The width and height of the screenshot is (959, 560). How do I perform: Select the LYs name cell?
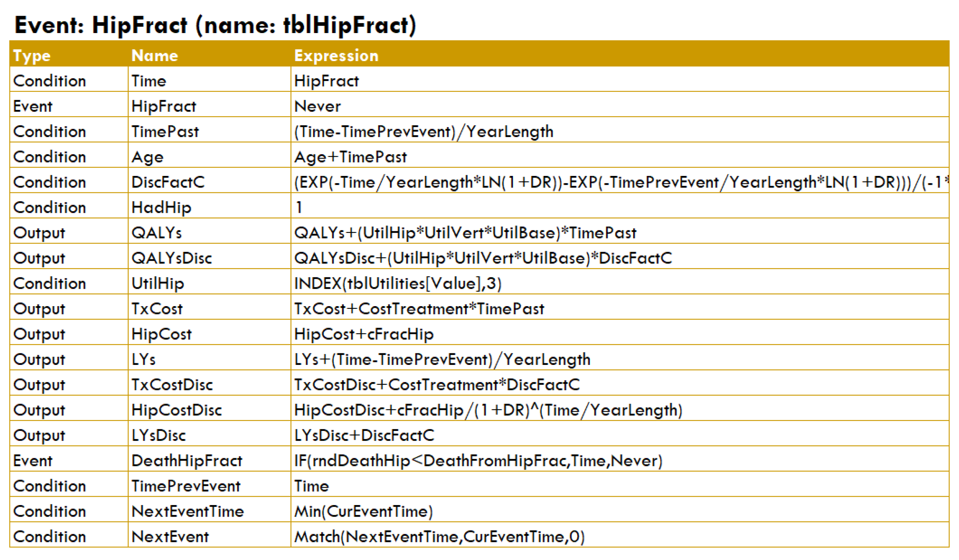point(143,360)
